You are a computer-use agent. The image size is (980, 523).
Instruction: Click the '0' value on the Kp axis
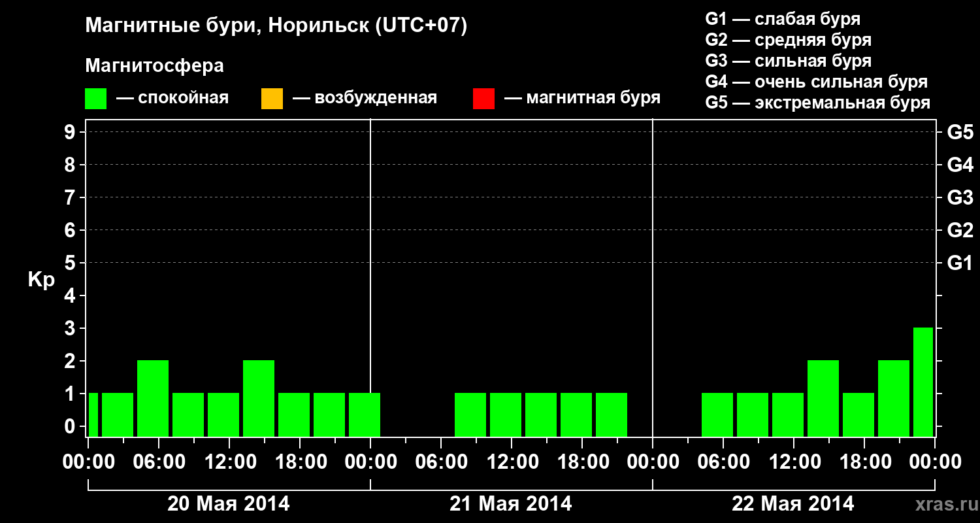(x=71, y=427)
